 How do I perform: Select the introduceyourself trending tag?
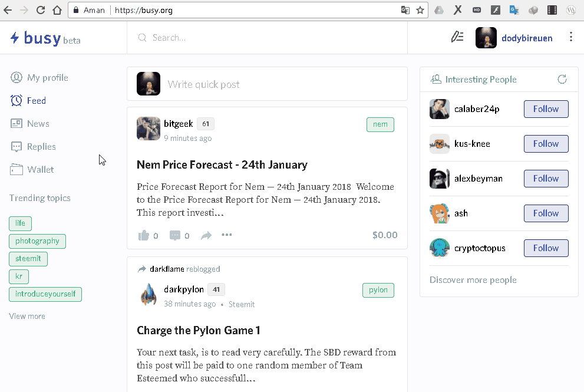[45, 294]
